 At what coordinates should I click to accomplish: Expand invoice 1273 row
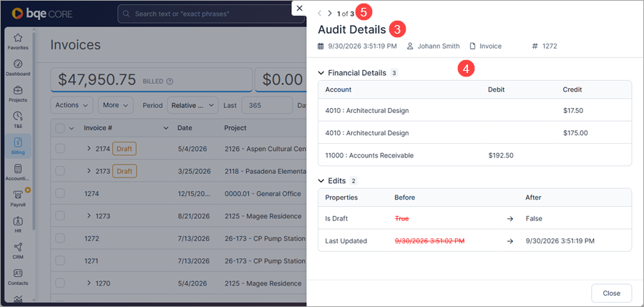click(x=89, y=216)
